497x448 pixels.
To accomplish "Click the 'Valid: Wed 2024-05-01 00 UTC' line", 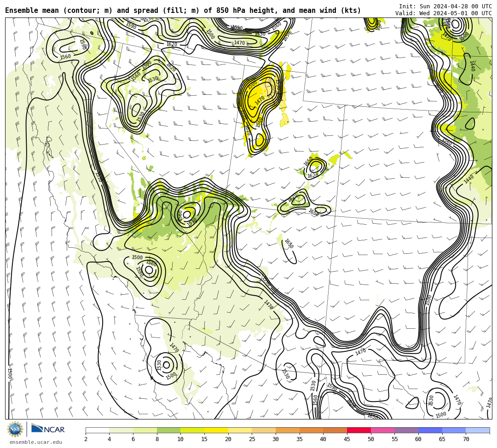I will tap(444, 13).
